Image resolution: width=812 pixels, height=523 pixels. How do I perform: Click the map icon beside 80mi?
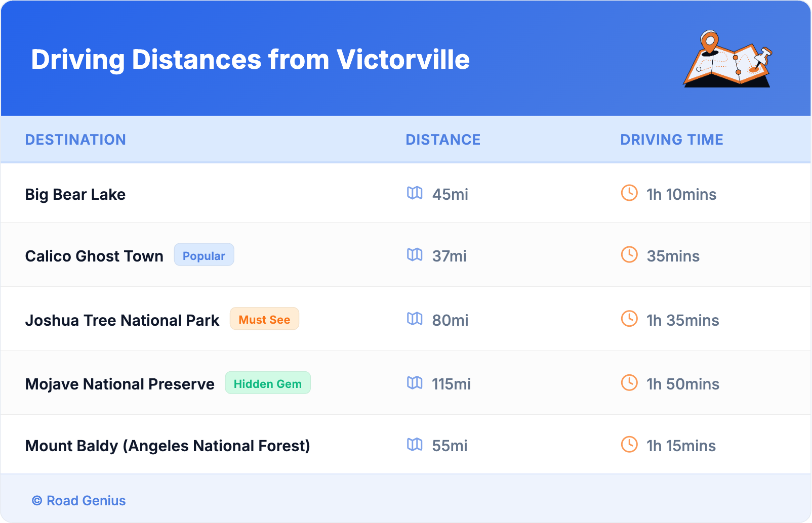415,319
